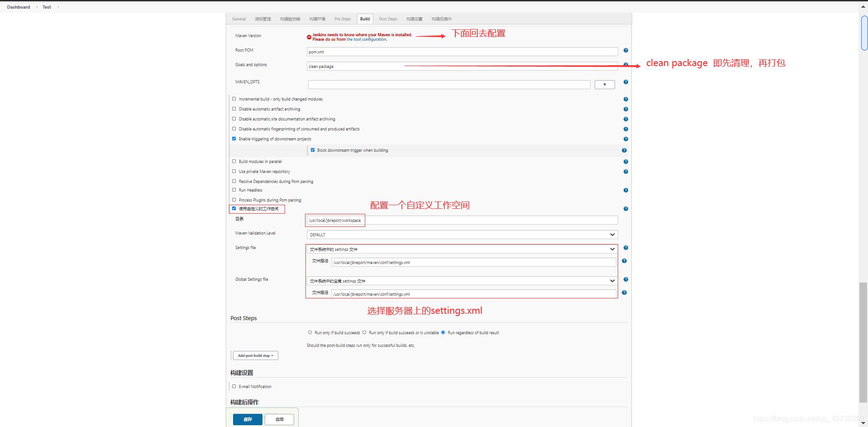Expand the MAVEN_OPTS arrow button
Viewport: 868px width, 427px height.
click(605, 85)
